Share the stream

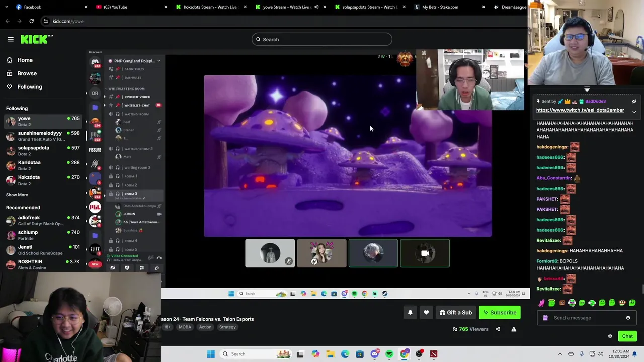498,329
